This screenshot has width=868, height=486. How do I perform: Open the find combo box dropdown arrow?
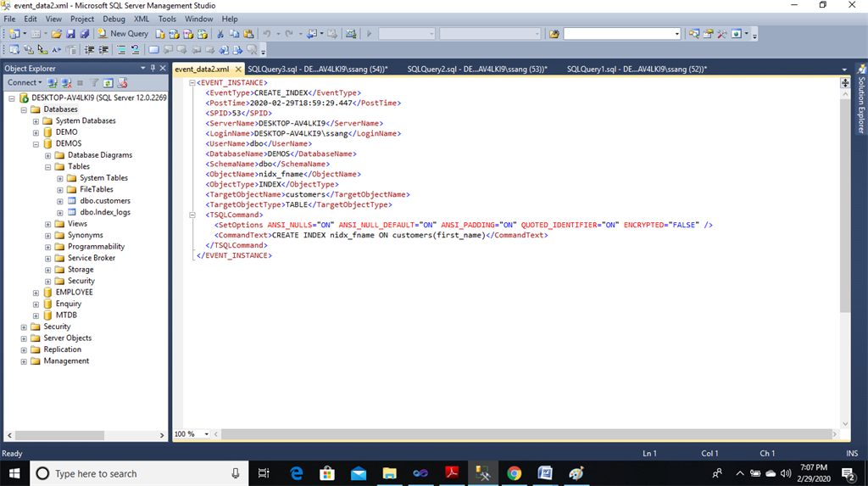(x=677, y=34)
